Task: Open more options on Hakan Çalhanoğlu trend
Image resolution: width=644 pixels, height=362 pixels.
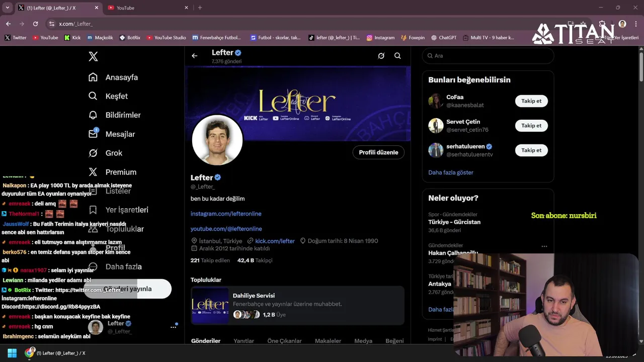Action: click(x=544, y=246)
